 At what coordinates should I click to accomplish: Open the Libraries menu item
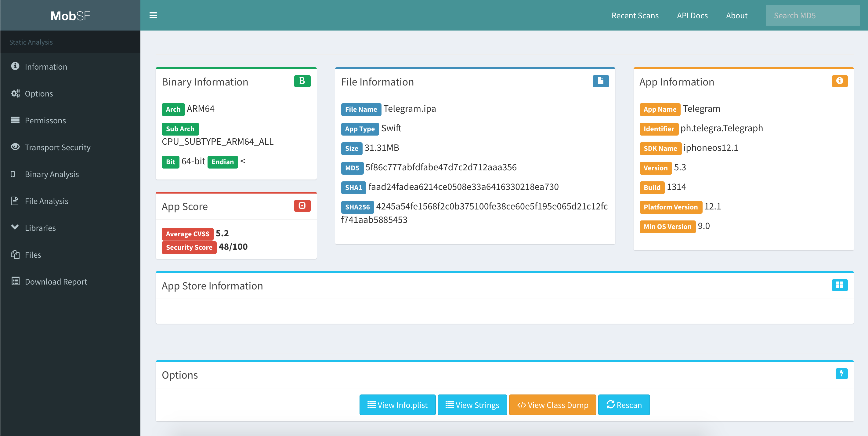point(70,228)
